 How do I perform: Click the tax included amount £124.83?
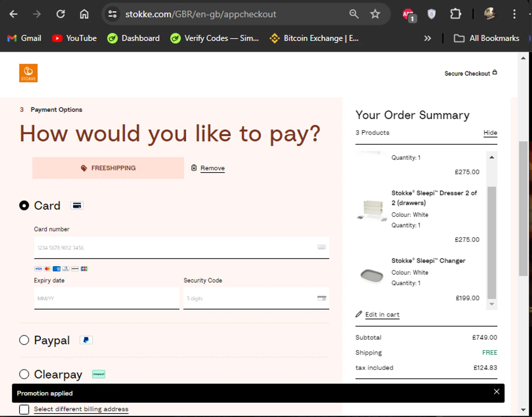pyautogui.click(x=486, y=368)
